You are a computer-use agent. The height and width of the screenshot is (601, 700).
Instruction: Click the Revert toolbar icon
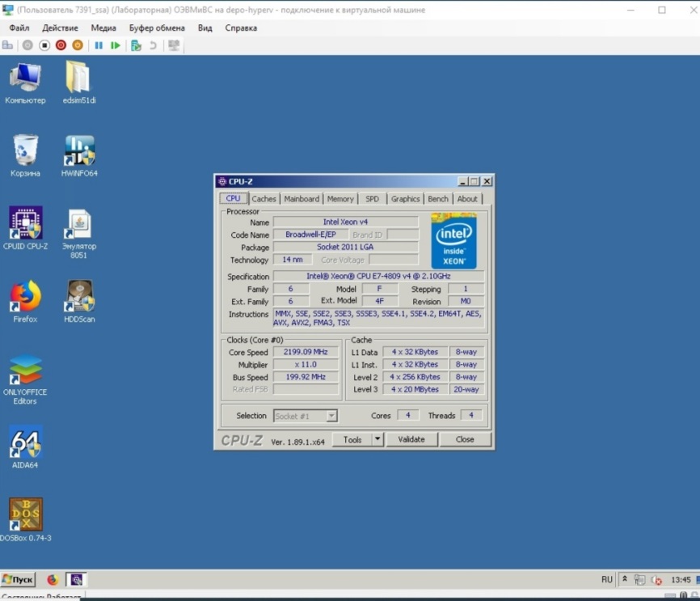pyautogui.click(x=153, y=45)
